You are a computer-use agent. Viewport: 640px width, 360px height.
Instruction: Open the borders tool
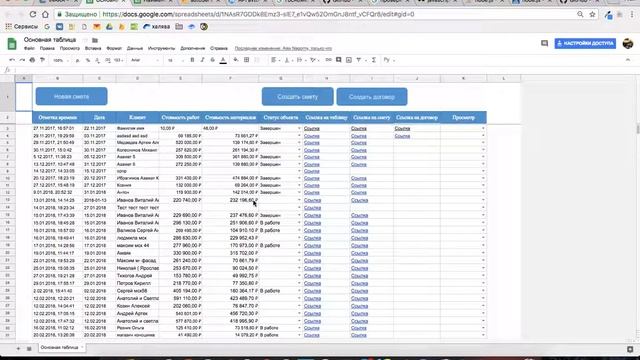[x=247, y=60]
